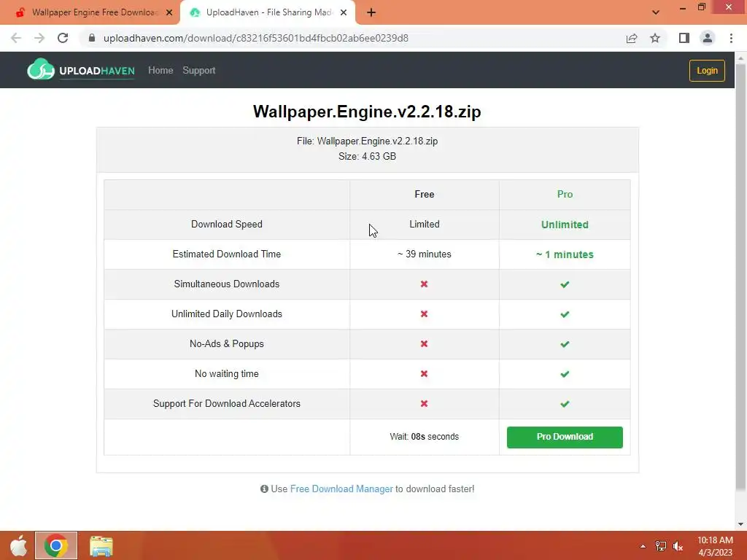
Task: Click the page vertical scrollbar
Action: point(740,276)
